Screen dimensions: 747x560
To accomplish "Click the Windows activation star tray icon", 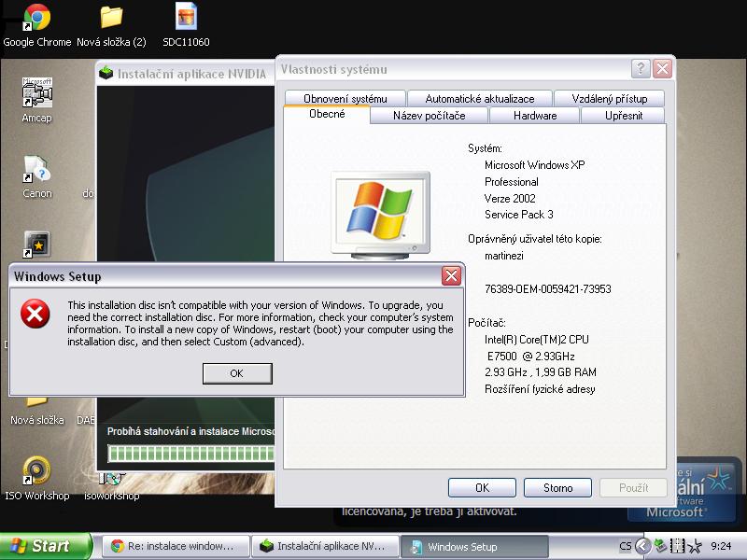I will pyautogui.click(x=695, y=546).
